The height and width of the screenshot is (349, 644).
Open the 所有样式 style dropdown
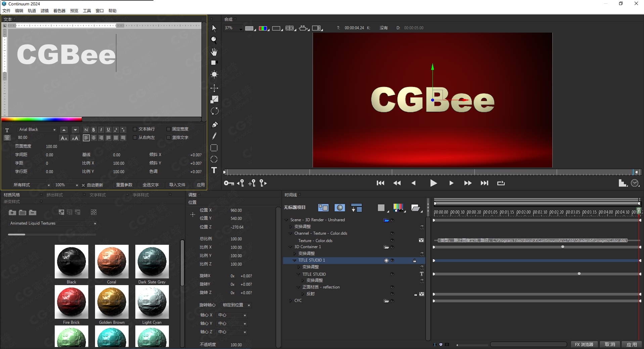coord(31,185)
